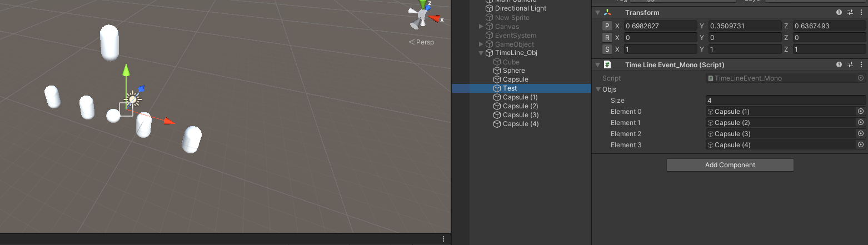
Task: Click Position Z input field
Action: [829, 26]
